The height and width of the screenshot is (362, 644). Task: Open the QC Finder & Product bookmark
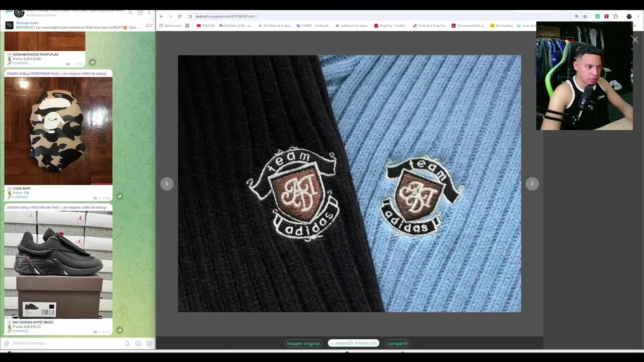coord(275,26)
